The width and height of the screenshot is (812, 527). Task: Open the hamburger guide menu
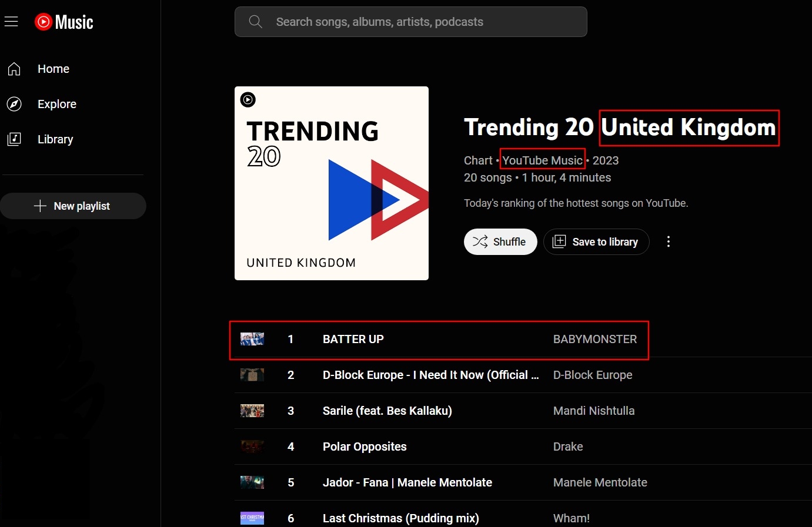[11, 22]
